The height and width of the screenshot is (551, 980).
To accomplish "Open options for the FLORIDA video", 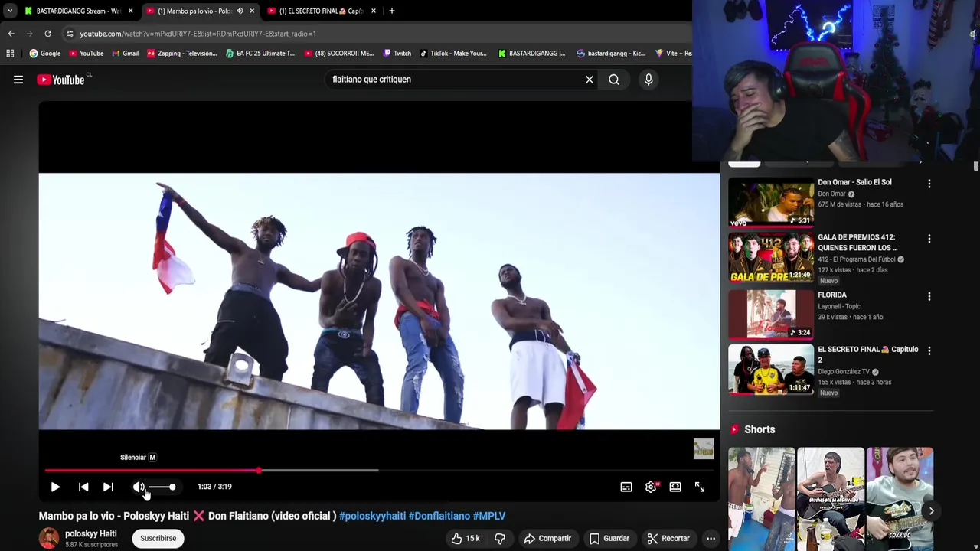I will click(929, 296).
